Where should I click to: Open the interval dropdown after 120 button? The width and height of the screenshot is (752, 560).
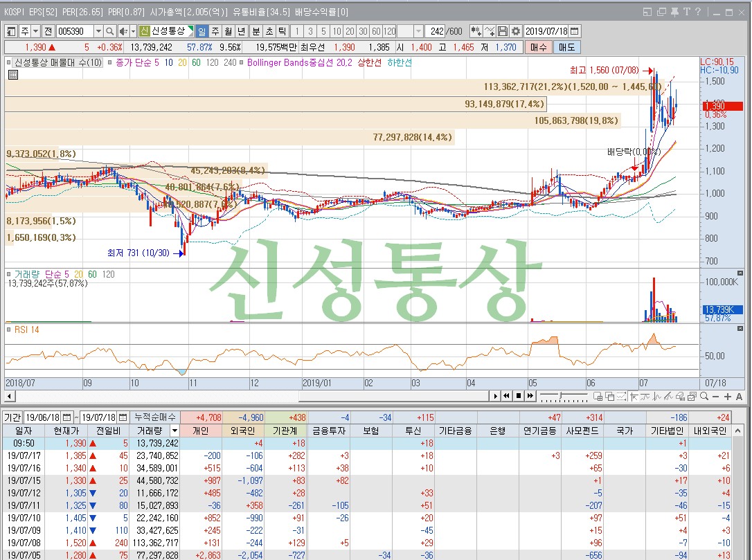(x=418, y=32)
